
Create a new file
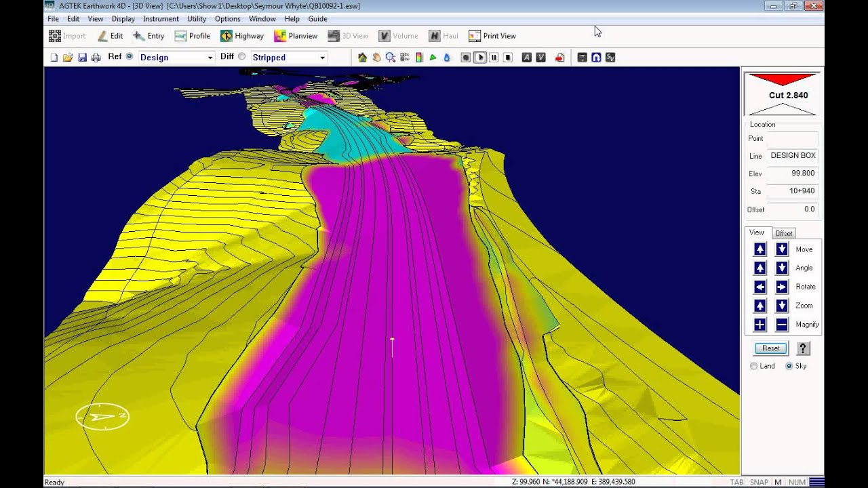tap(54, 58)
